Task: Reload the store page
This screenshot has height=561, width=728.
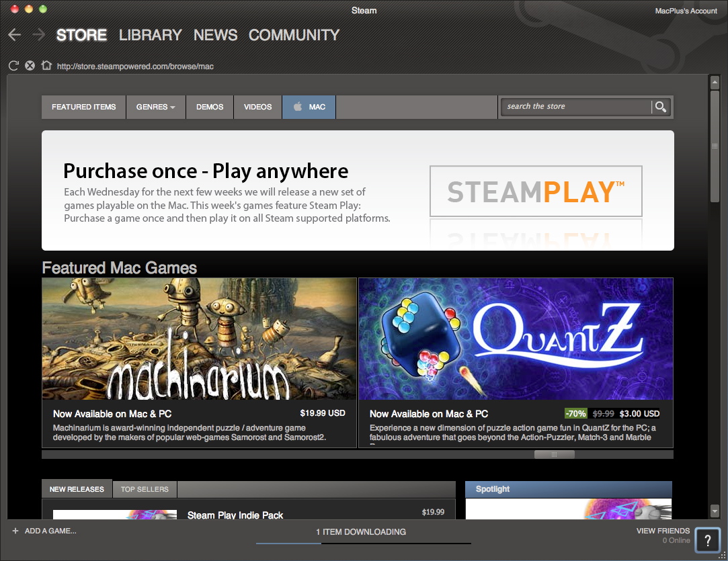Action: pyautogui.click(x=13, y=65)
